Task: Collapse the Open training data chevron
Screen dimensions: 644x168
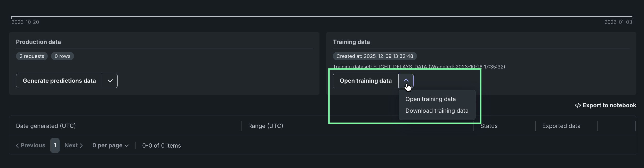Action: [406, 81]
